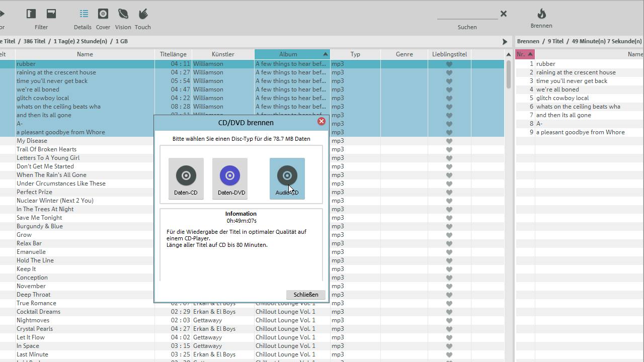Select track 'Don't Get Me Started'

[45, 166]
